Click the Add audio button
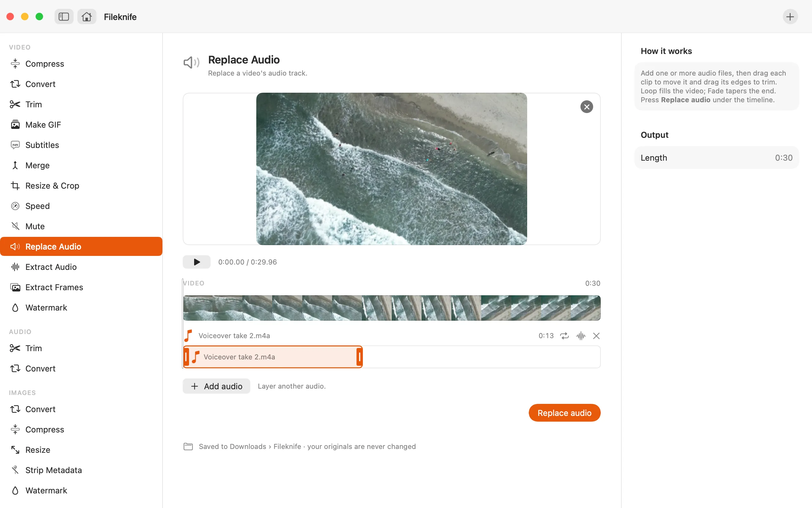The image size is (812, 508). [x=216, y=386]
